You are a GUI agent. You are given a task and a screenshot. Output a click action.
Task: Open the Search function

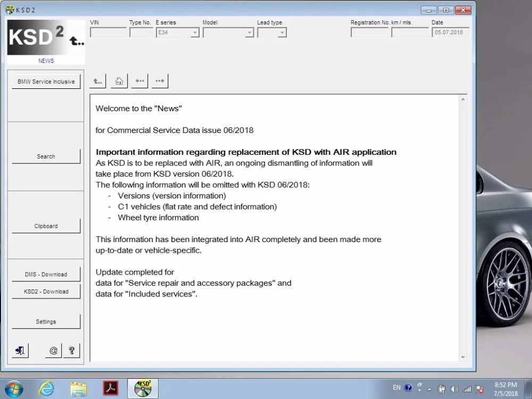46,156
